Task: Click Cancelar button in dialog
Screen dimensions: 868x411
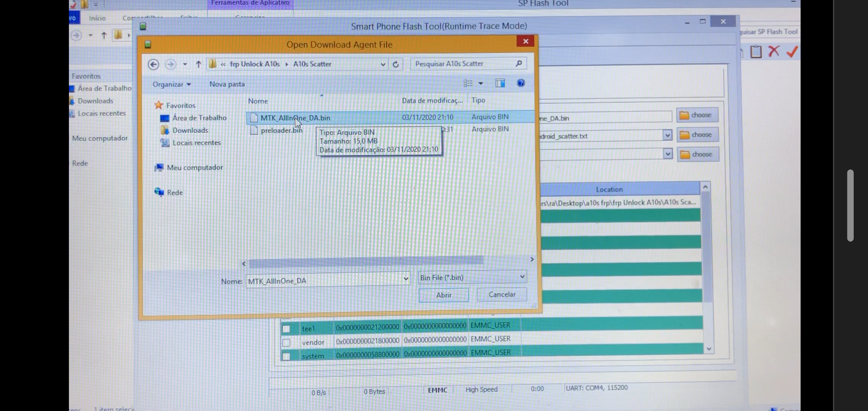Action: tap(502, 294)
